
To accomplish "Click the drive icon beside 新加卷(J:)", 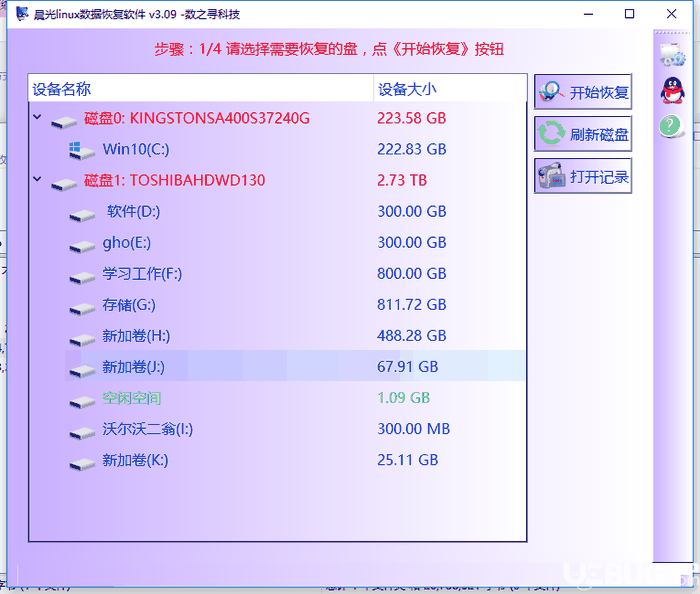I will point(82,371).
